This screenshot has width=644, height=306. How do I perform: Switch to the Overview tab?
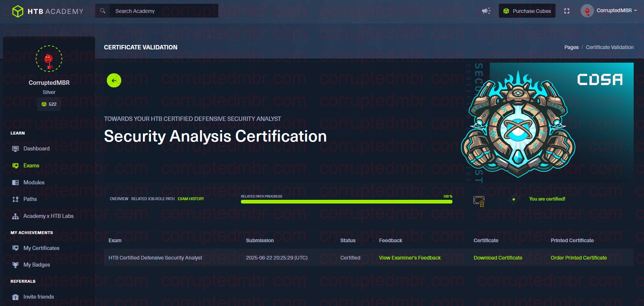point(119,199)
